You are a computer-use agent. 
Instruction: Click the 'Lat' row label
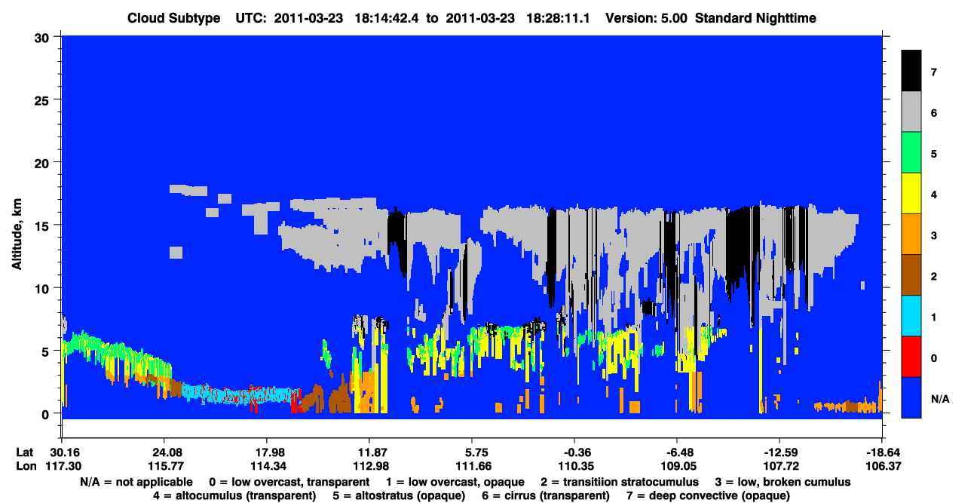[x=25, y=452]
